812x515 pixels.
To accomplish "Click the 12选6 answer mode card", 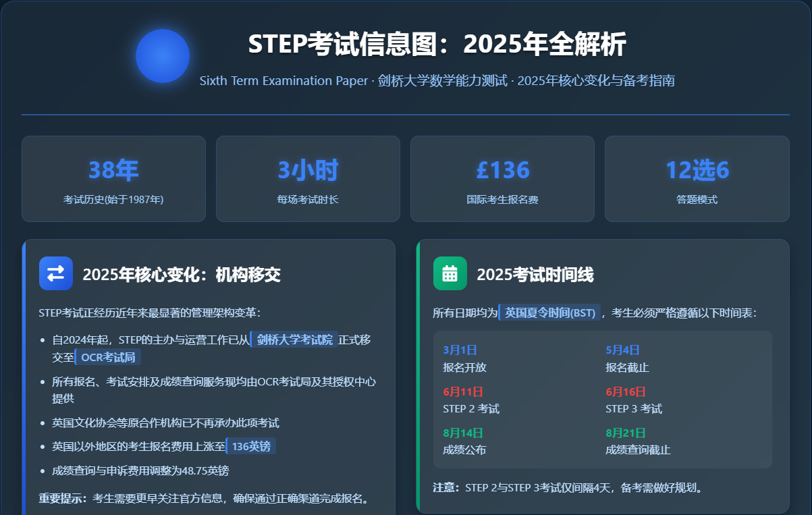I will coord(697,179).
